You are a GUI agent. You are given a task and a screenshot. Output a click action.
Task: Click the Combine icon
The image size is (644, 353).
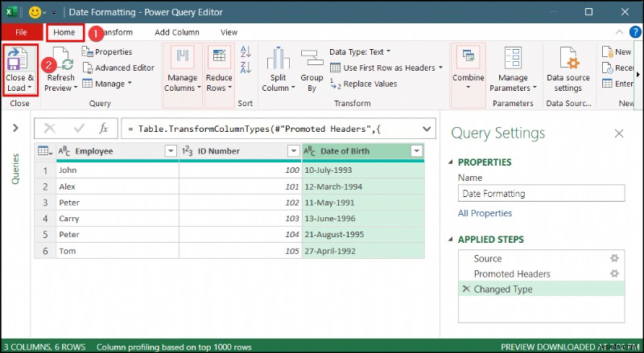tap(469, 58)
